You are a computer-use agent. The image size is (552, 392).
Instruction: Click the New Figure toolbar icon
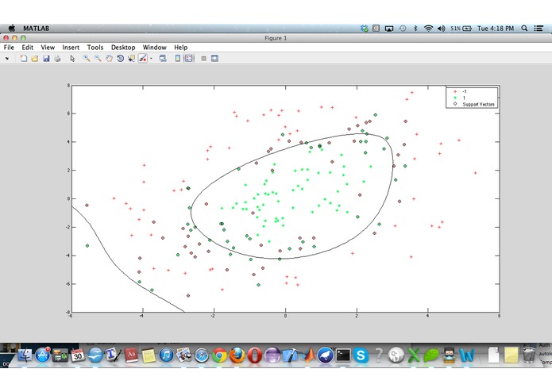[x=24, y=59]
